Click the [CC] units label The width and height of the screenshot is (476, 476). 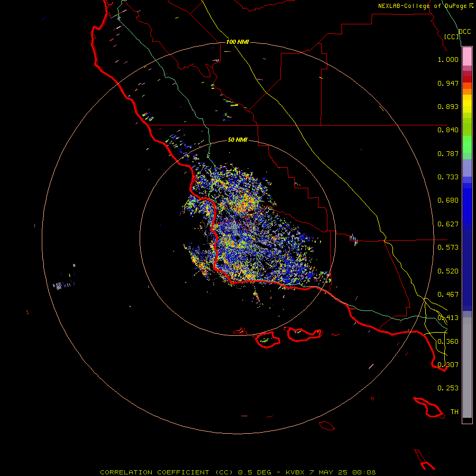[x=452, y=36]
